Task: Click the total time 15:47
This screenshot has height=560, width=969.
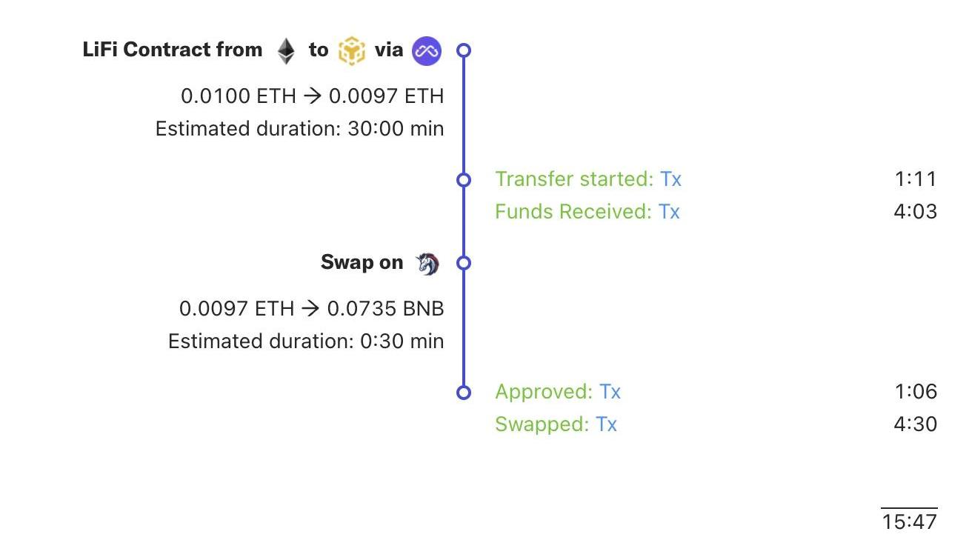Action: pos(910,521)
